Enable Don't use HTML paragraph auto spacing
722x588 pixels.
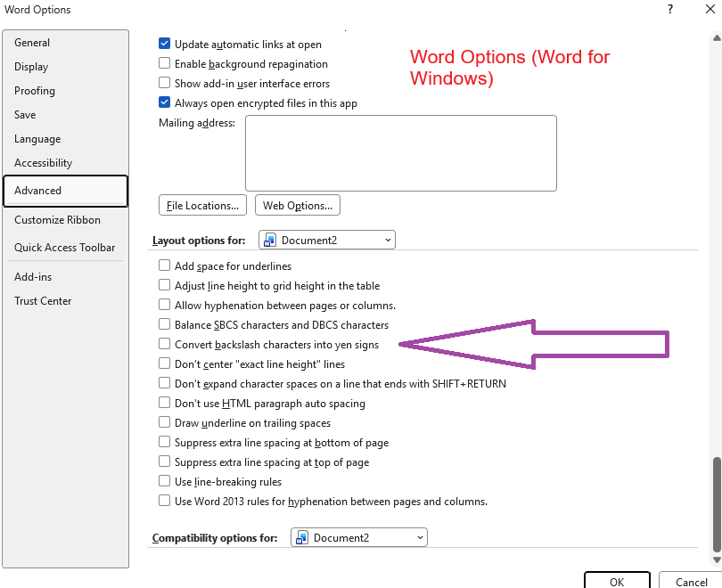coord(164,403)
